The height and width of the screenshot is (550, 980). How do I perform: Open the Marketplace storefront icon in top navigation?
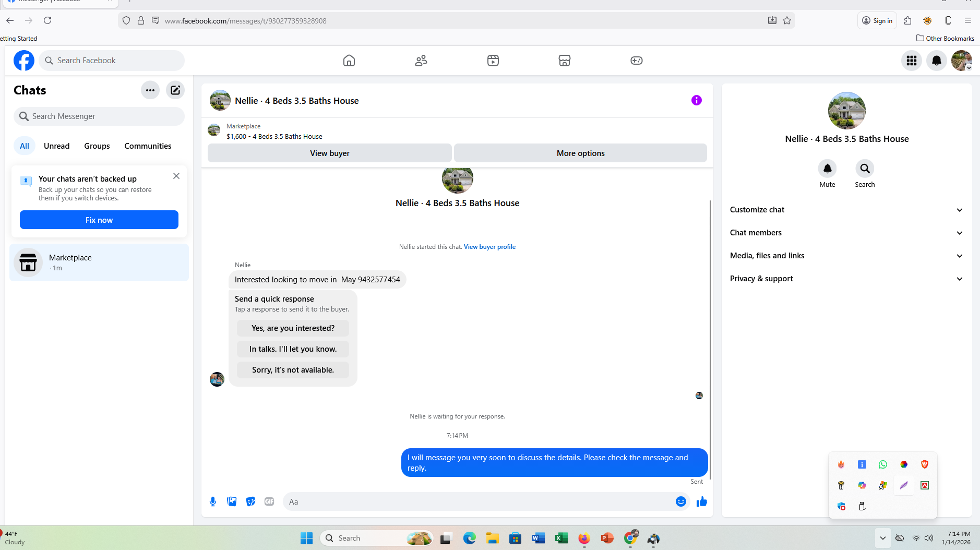[x=565, y=61]
